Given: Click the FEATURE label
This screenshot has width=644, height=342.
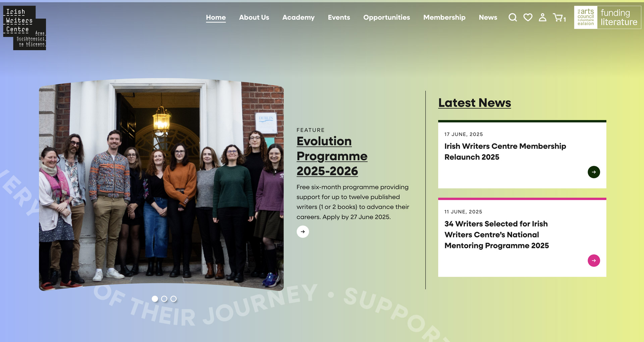Looking at the screenshot, I should (x=311, y=130).
